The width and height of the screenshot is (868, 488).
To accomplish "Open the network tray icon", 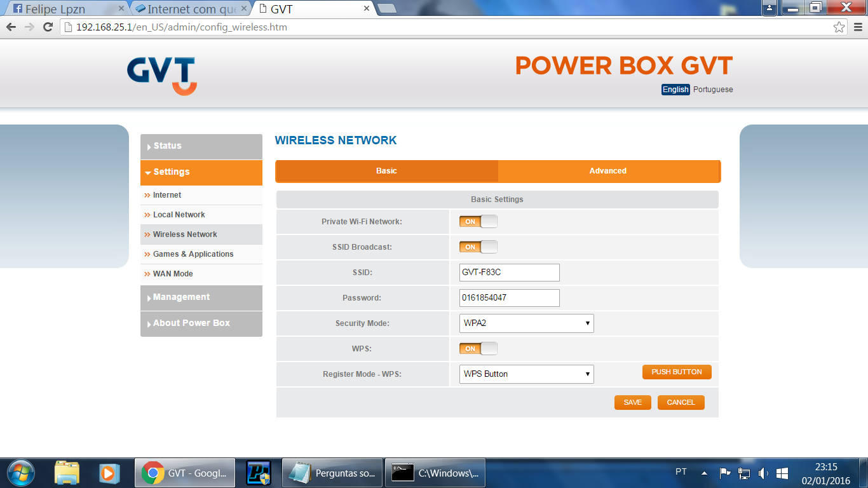I will coord(744,473).
